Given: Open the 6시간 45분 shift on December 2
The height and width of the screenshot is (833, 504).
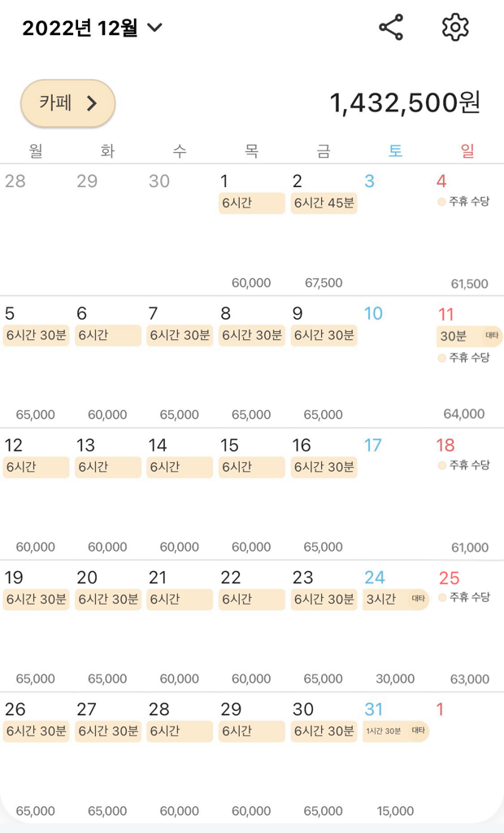Looking at the screenshot, I should pos(324,203).
